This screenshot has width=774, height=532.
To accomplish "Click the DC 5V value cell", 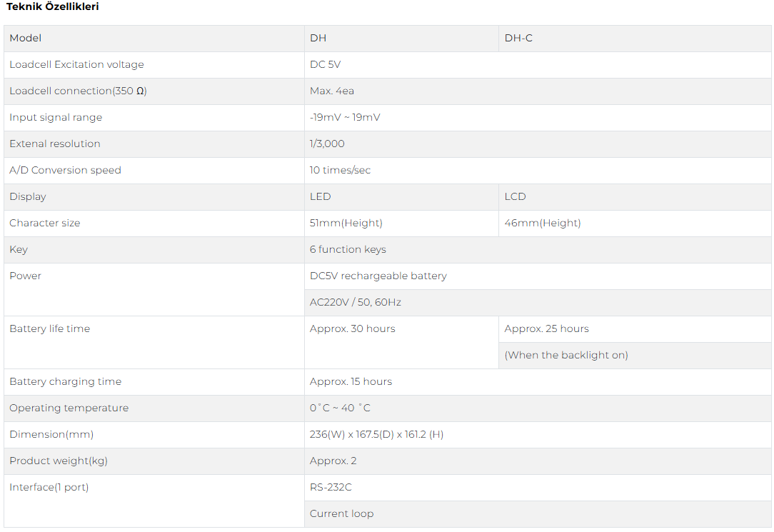I will [x=326, y=65].
